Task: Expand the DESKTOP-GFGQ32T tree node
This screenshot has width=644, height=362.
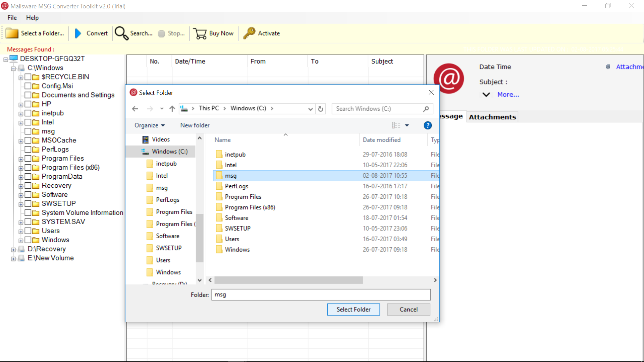Action: click(7, 58)
